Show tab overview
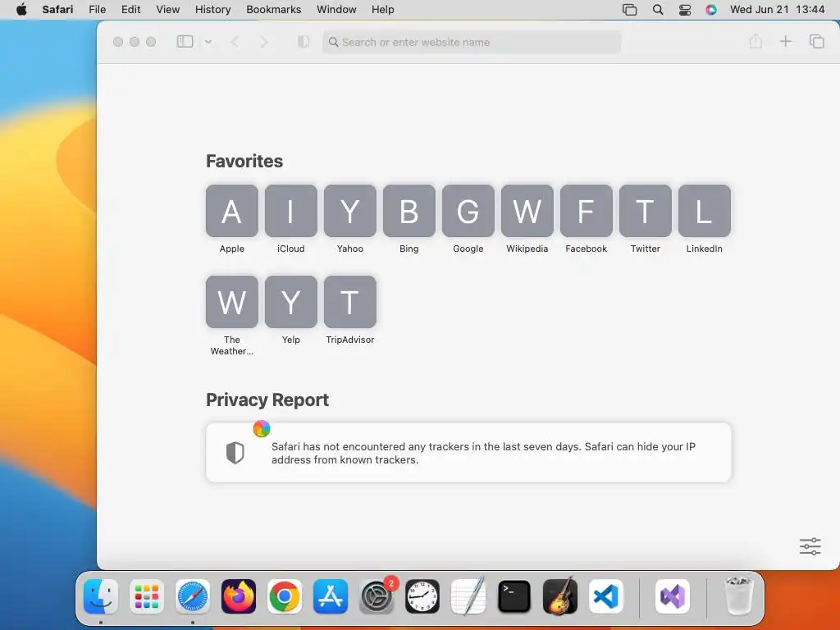Image resolution: width=840 pixels, height=630 pixels. pos(816,41)
